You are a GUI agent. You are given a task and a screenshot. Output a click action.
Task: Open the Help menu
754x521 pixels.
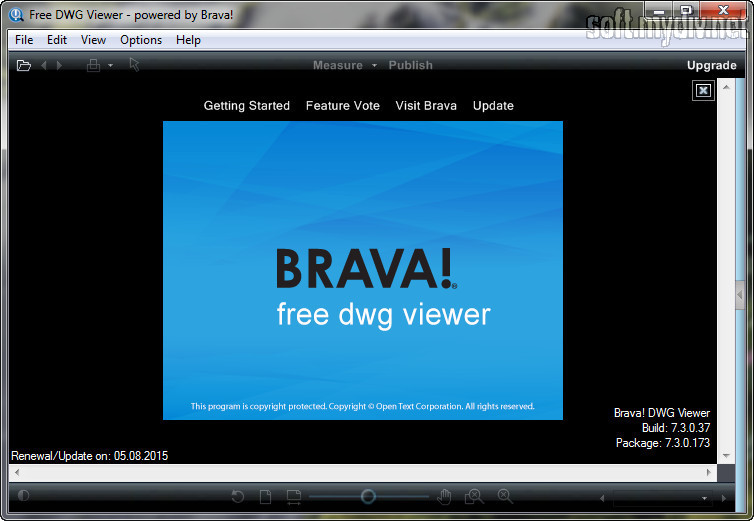[188, 40]
